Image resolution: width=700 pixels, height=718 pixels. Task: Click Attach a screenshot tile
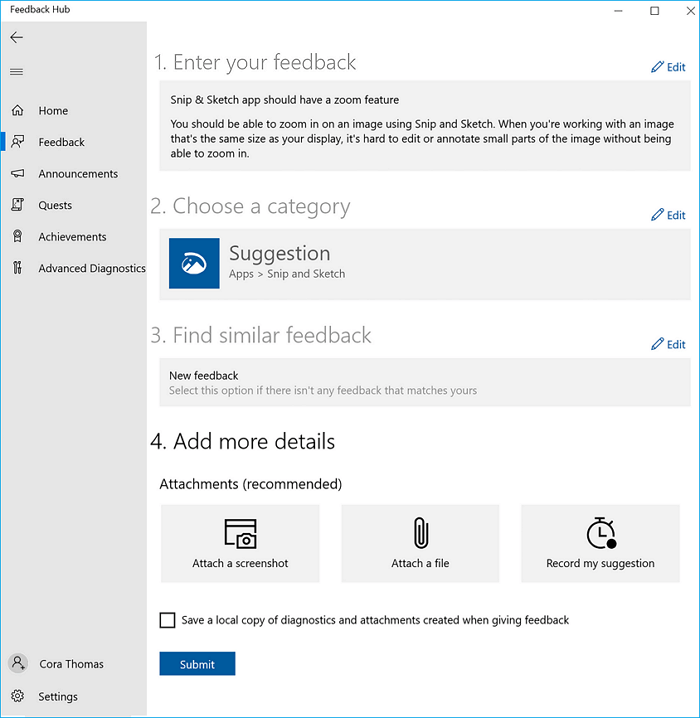240,543
